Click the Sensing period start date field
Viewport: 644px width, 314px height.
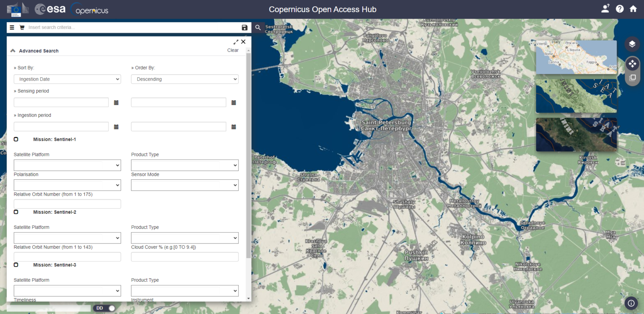point(61,102)
